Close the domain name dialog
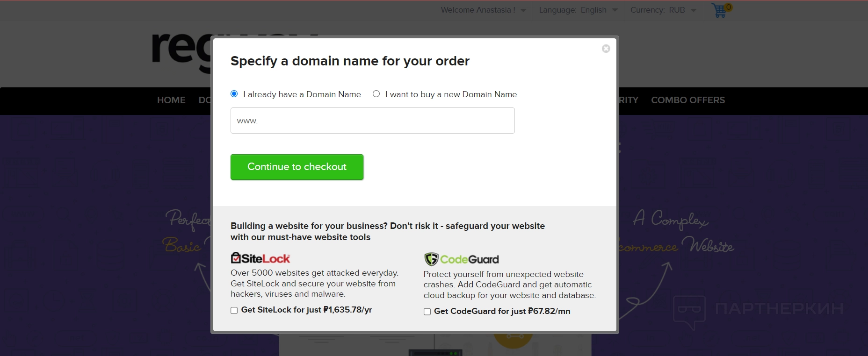 606,49
